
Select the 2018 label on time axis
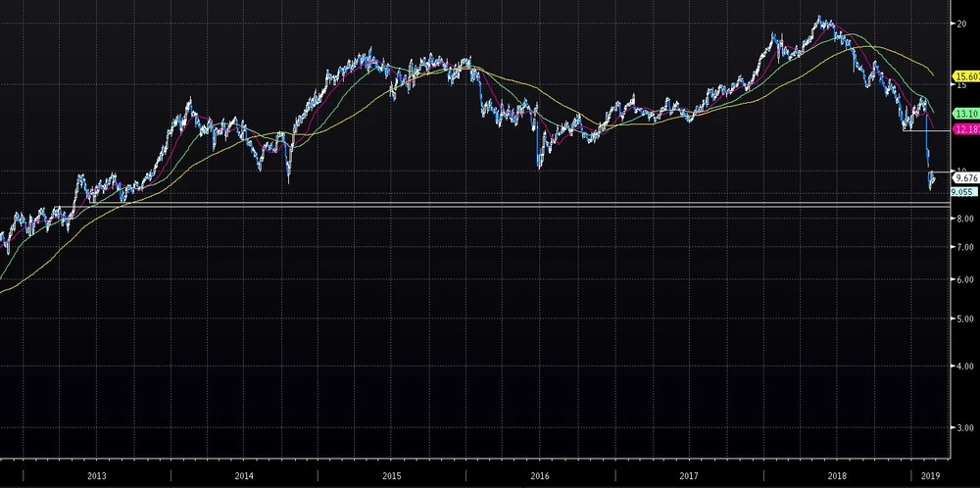[x=836, y=475]
